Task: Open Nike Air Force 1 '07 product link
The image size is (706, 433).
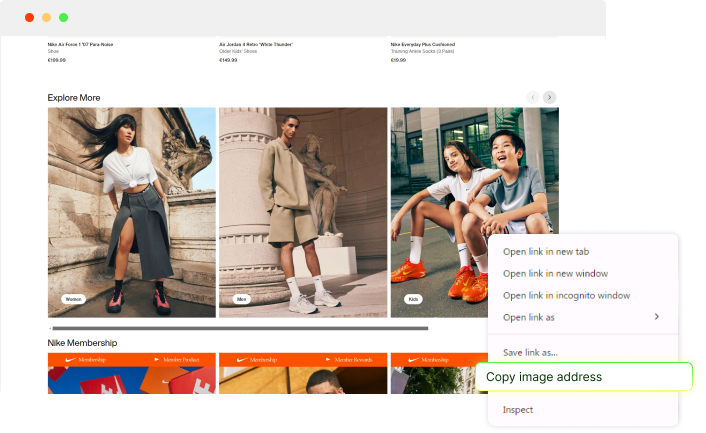Action: (x=81, y=45)
